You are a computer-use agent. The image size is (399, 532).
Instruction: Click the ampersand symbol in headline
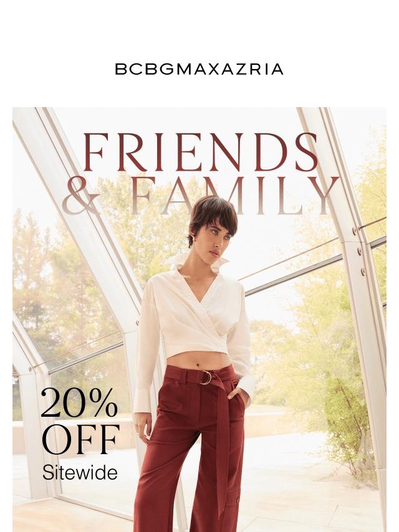pos(82,196)
